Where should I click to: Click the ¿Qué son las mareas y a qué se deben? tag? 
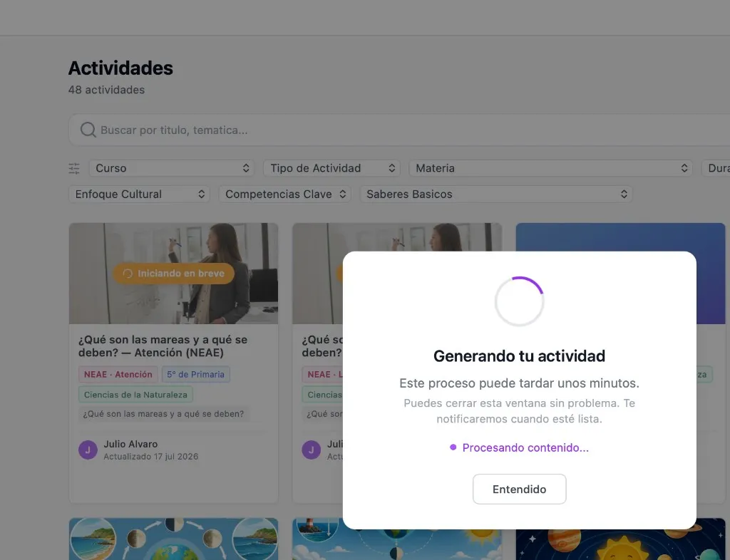[x=163, y=414]
